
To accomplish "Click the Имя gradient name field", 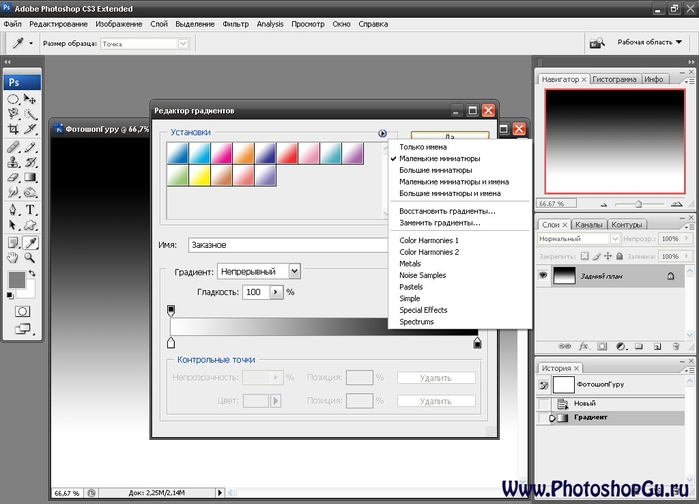I will click(288, 245).
